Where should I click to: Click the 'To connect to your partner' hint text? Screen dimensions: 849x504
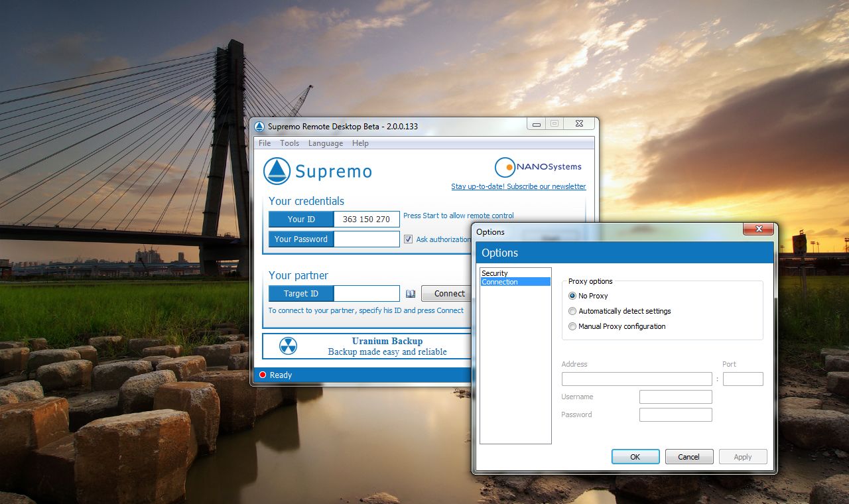[366, 310]
